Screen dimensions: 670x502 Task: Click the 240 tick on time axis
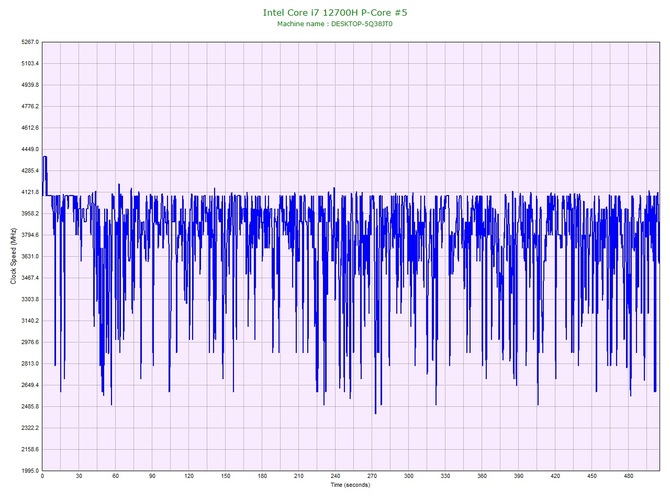tap(335, 476)
